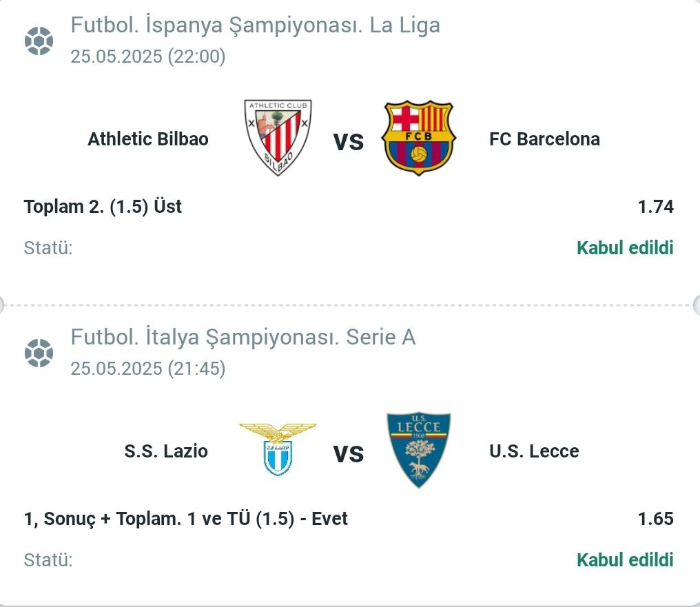Open Futbol. İspanya Şampiyonası. La Liga heading

pos(256,25)
